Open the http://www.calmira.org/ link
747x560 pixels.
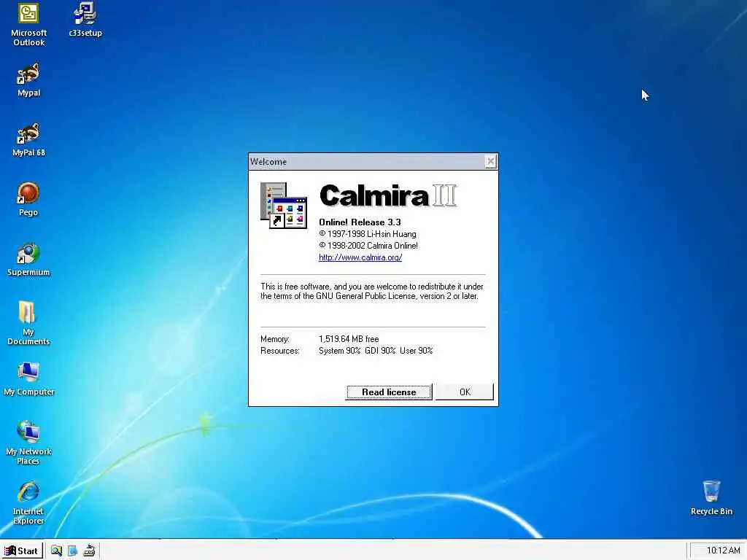click(360, 257)
